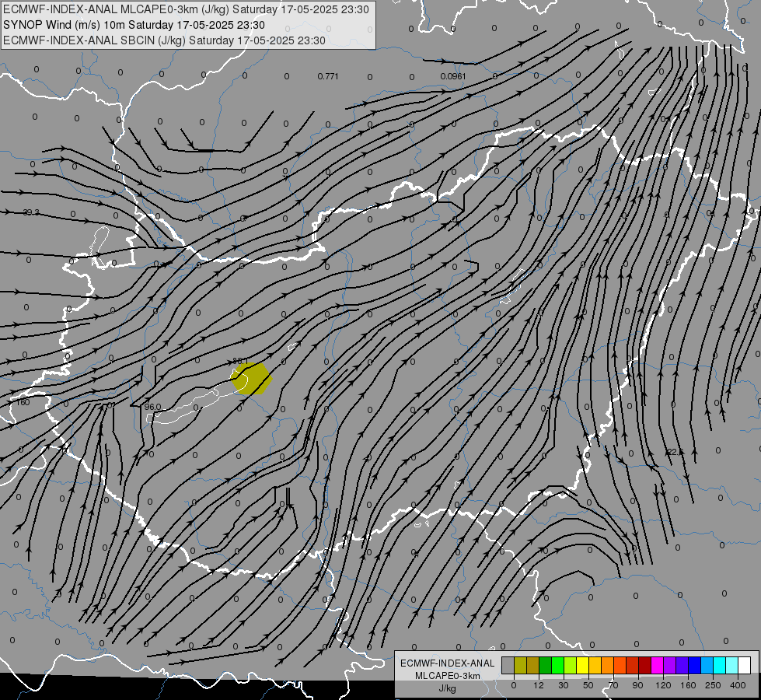Click the J/kg unit label in the legend
Image resolution: width=761 pixels, height=700 pixels.
click(447, 688)
